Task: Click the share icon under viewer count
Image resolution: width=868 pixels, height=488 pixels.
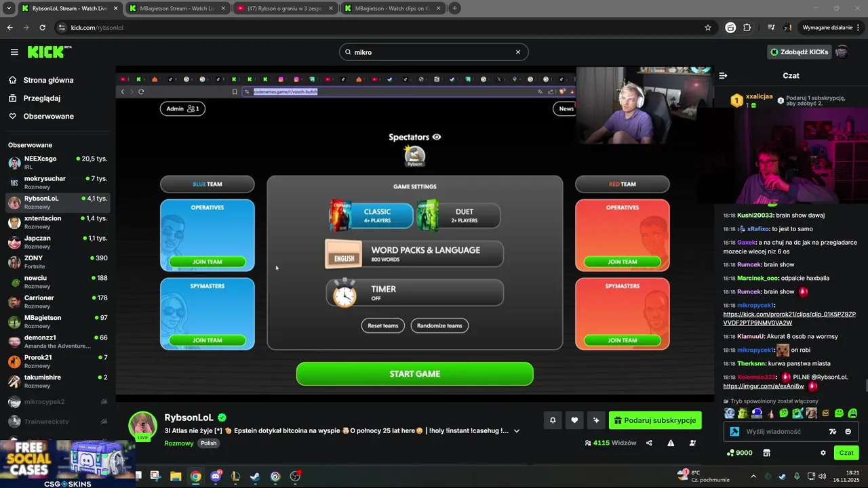Action: coord(649,443)
